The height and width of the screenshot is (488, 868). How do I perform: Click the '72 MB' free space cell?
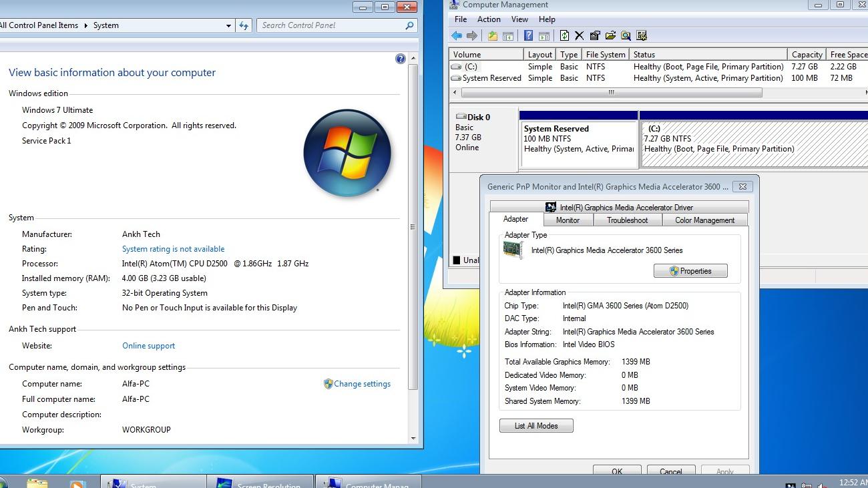pos(841,78)
